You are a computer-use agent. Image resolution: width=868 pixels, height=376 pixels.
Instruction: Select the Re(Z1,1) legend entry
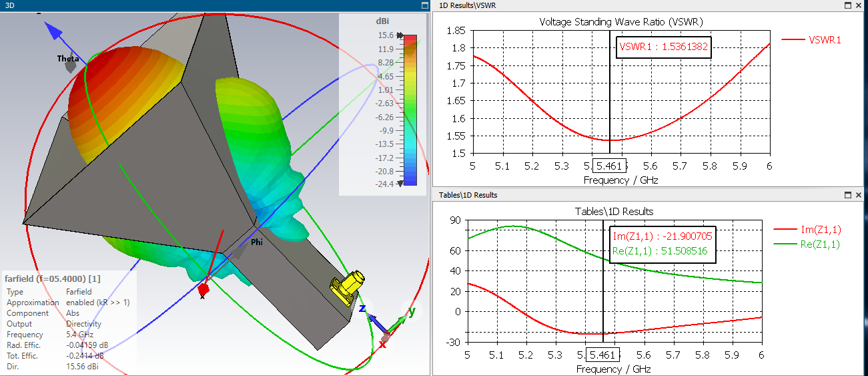click(x=807, y=244)
